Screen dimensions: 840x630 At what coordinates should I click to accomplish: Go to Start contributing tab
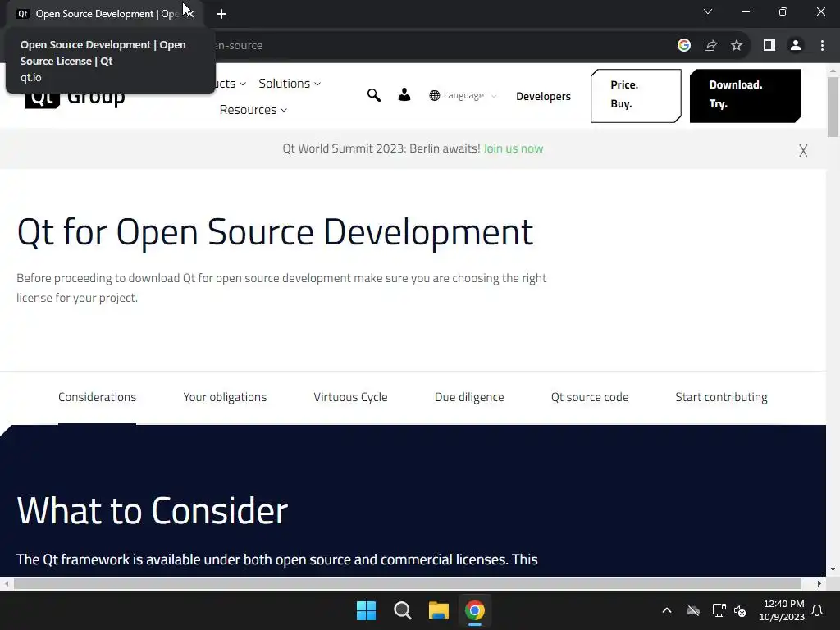coord(721,397)
